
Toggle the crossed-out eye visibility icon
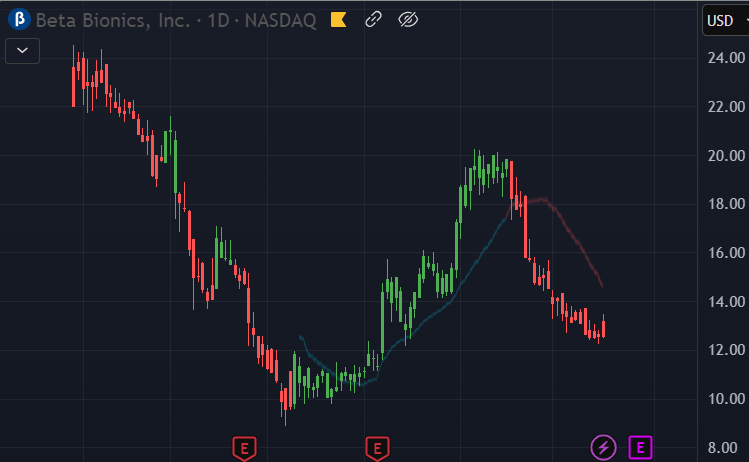coord(408,20)
